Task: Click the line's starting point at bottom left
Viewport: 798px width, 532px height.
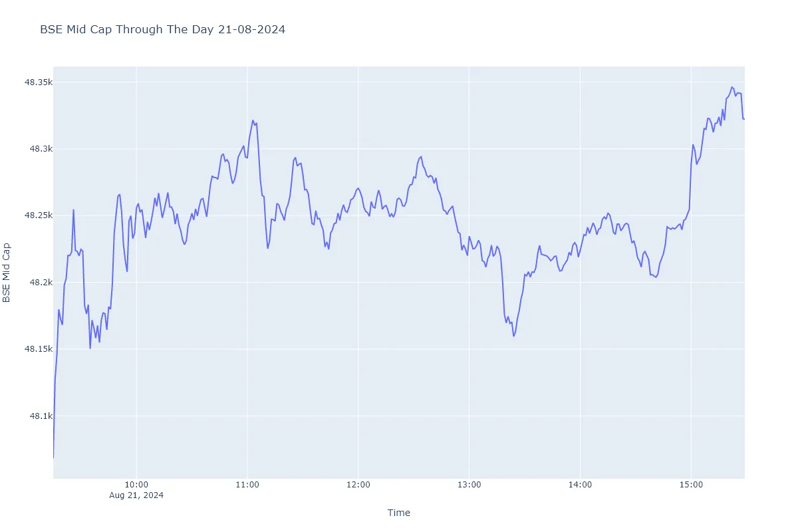Action: coord(54,458)
